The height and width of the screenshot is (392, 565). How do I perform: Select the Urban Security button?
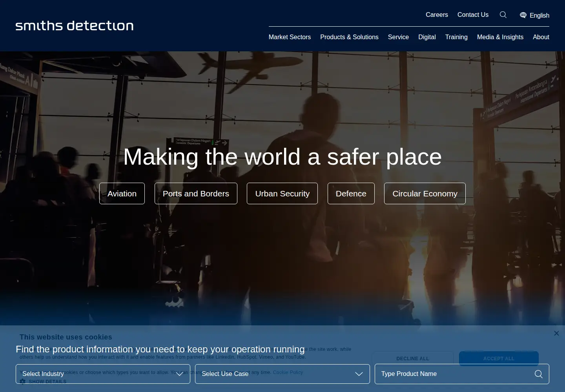pyautogui.click(x=282, y=194)
